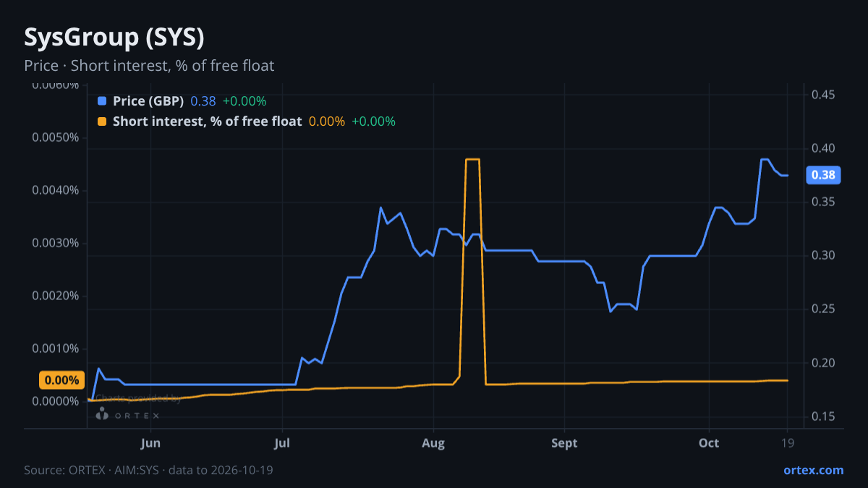Select the Sept label on the time axis
Image resolution: width=868 pixels, height=488 pixels.
click(564, 443)
